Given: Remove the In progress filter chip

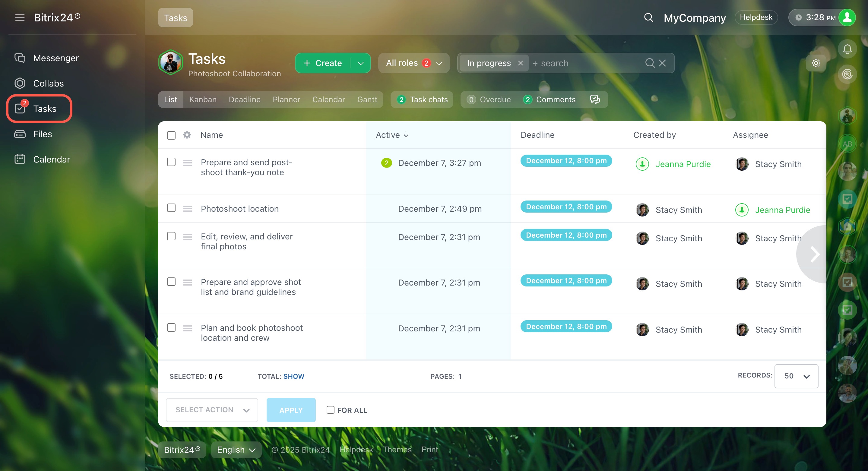Looking at the screenshot, I should point(520,63).
